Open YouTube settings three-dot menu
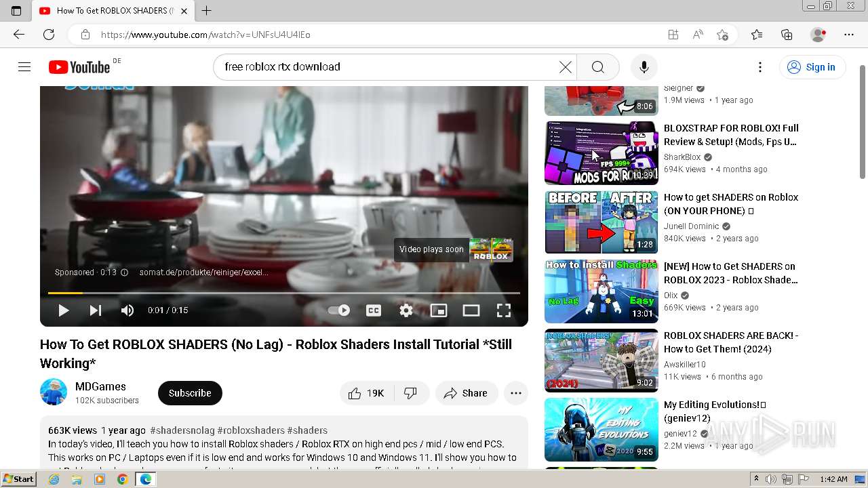Screen dimensions: 868x488 (x=760, y=67)
